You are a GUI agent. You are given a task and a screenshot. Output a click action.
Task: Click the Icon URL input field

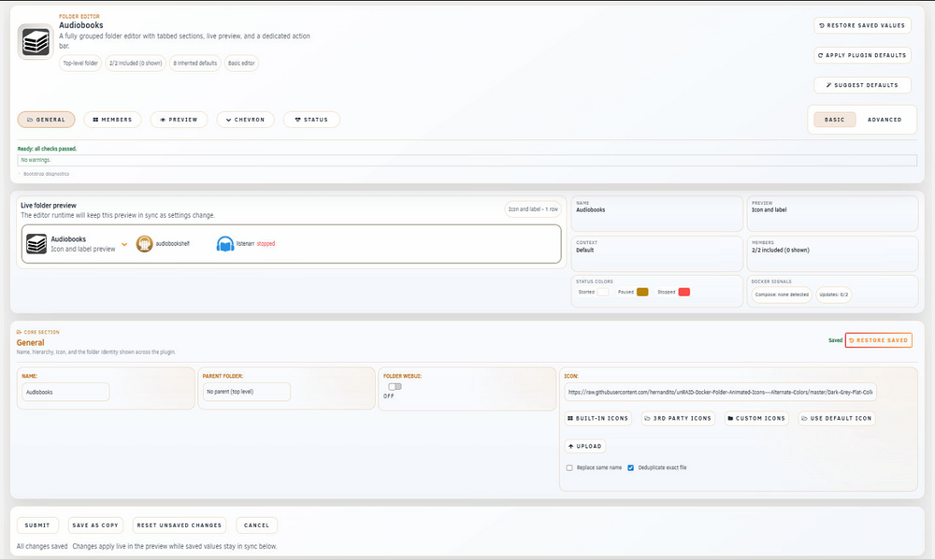720,392
